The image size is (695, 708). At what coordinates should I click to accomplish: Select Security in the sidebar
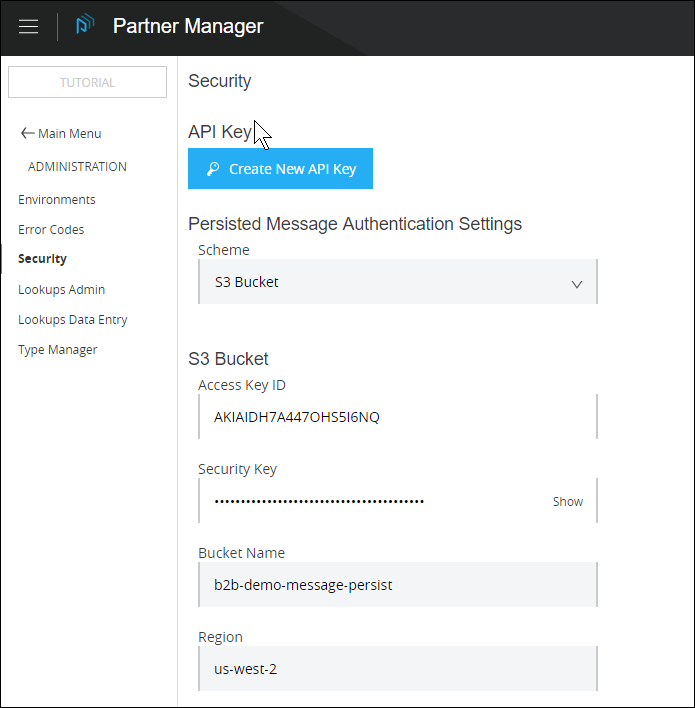(42, 259)
